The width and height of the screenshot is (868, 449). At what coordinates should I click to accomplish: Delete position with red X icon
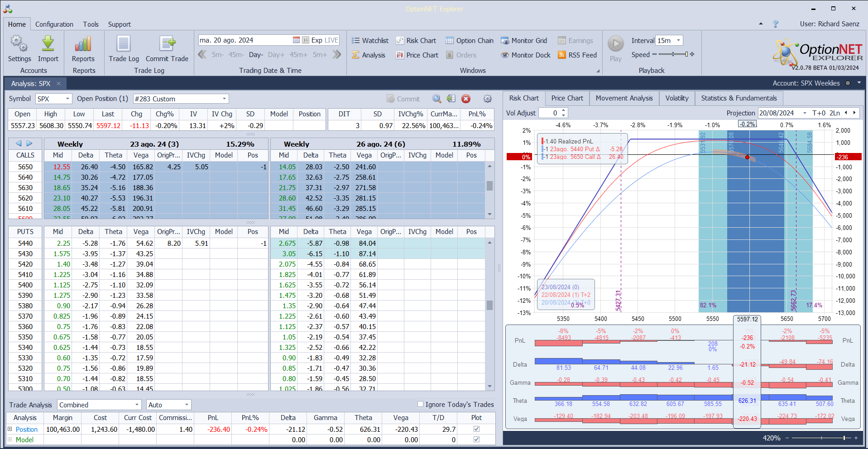tap(466, 99)
